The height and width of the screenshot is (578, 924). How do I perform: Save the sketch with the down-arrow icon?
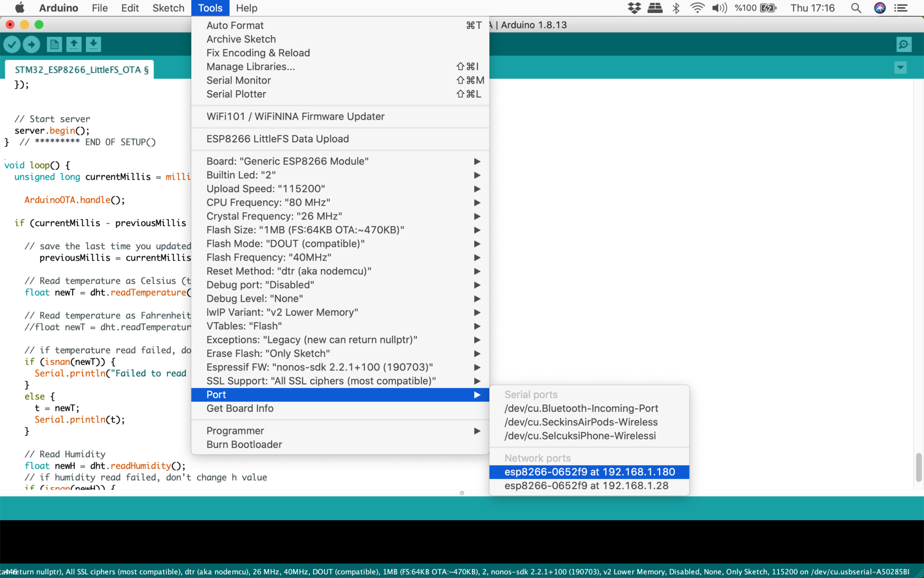pos(93,44)
